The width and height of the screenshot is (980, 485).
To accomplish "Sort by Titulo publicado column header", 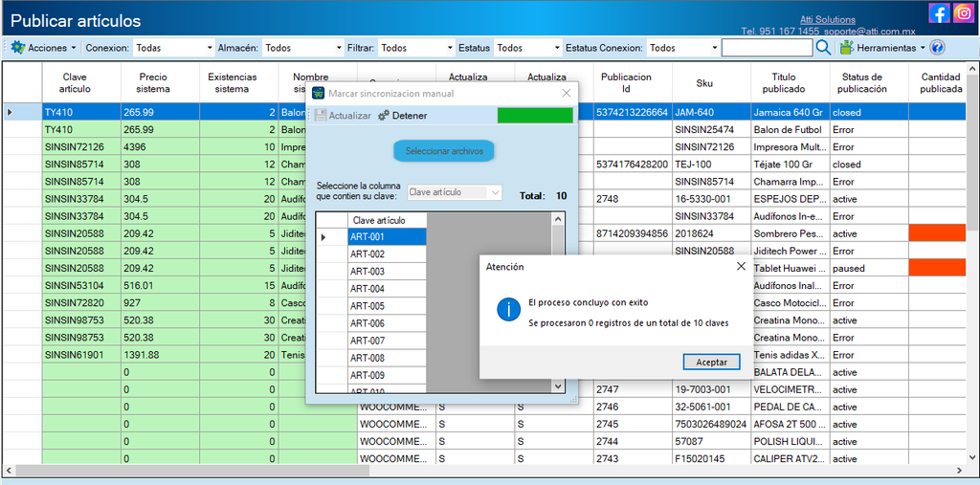I will (x=791, y=82).
